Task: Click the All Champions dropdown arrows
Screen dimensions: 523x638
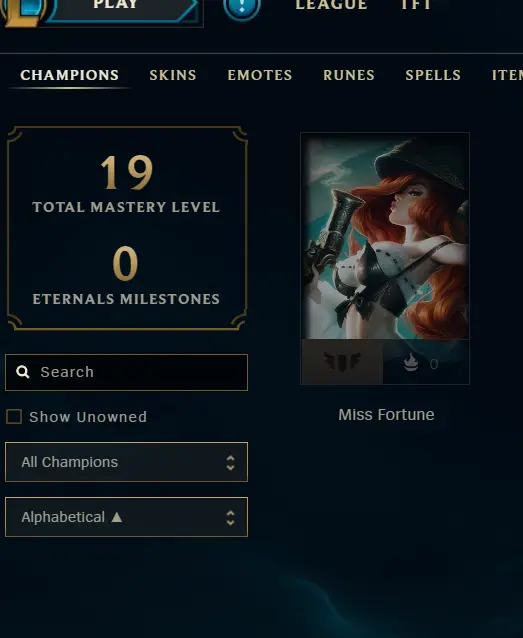Action: [230, 463]
